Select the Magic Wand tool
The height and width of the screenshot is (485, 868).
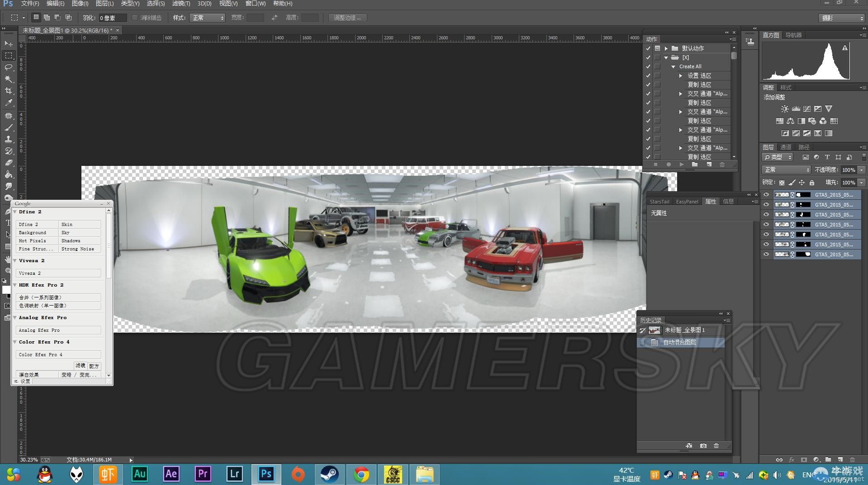coord(9,79)
